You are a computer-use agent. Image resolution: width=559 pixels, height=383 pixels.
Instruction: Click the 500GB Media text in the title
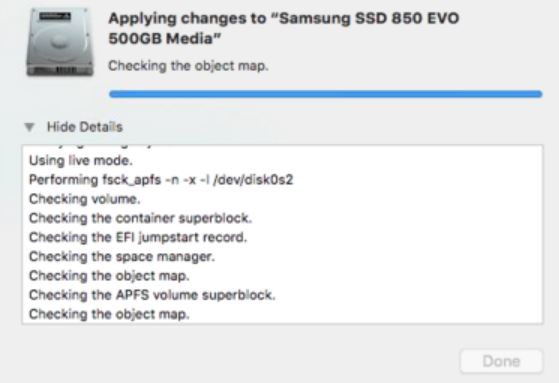(x=164, y=39)
